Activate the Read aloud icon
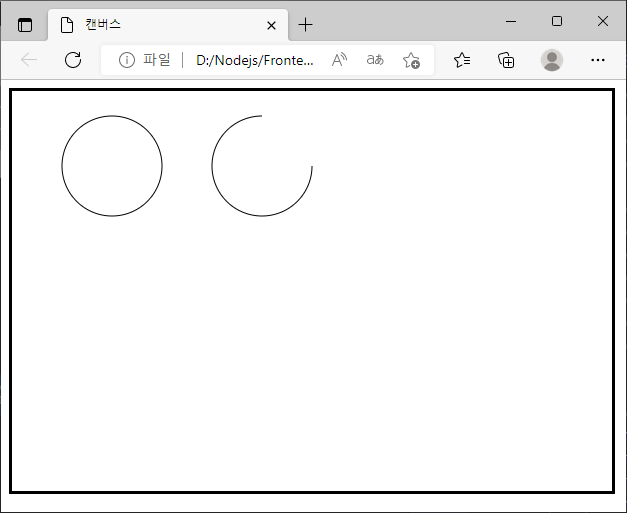This screenshot has height=513, width=627. point(339,60)
